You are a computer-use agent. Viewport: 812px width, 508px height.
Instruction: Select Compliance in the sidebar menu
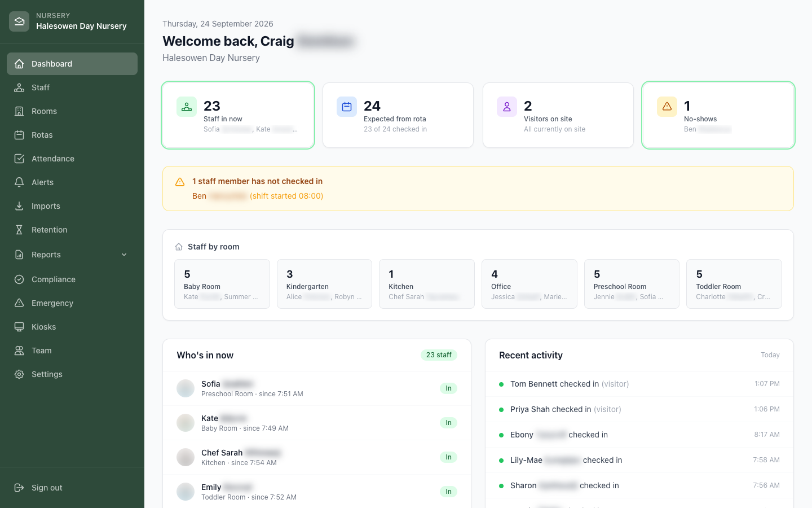coord(72,279)
